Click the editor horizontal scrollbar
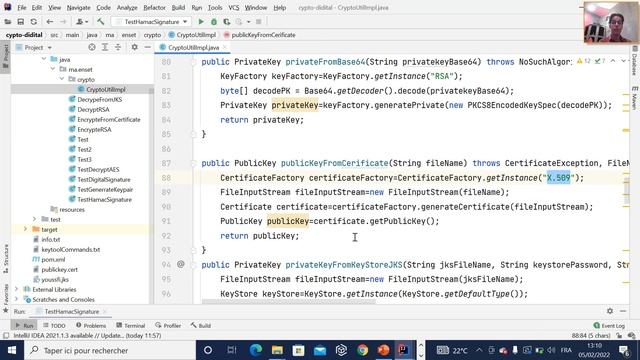640x360 pixels. 288,302
